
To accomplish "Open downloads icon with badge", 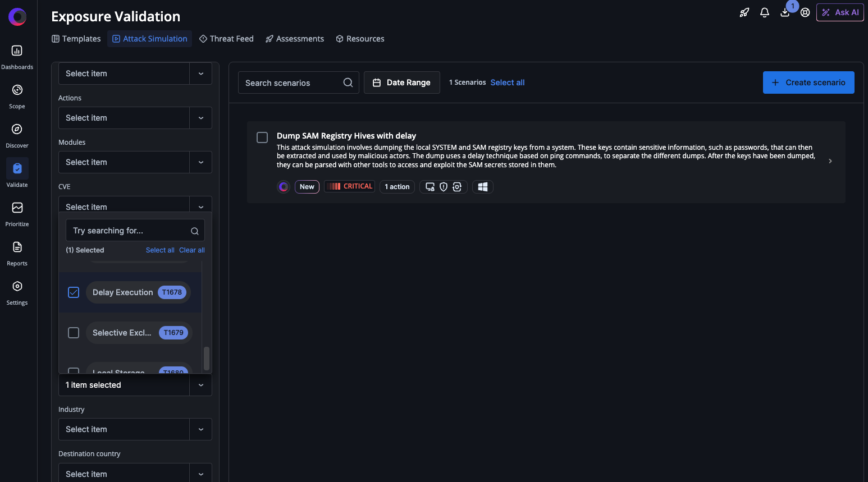I will (785, 12).
